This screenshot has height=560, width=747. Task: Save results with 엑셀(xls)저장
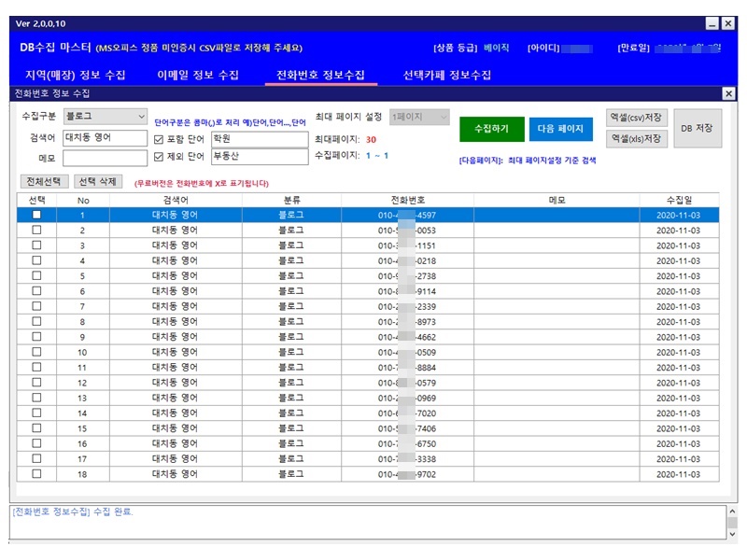tap(637, 138)
